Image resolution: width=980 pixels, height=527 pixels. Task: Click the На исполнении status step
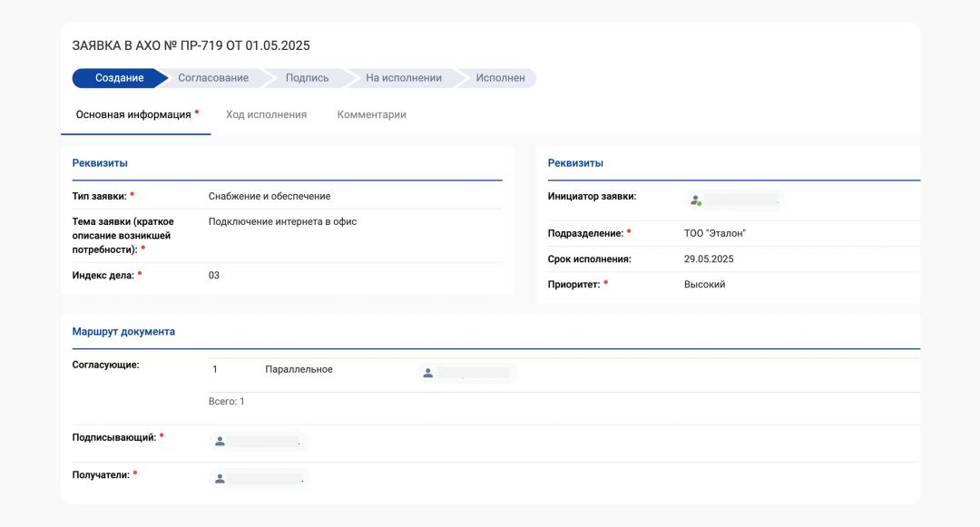[x=404, y=78]
